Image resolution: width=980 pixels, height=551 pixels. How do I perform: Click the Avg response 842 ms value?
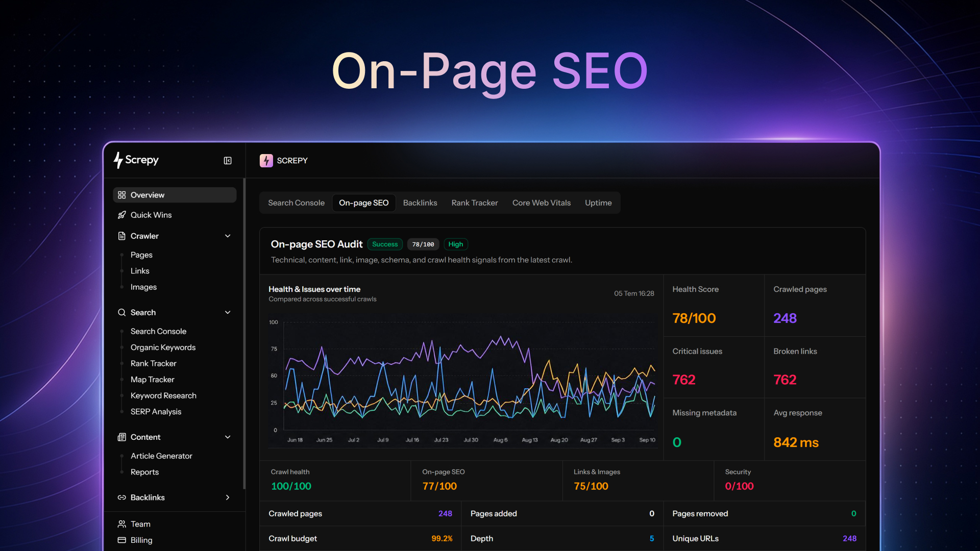click(x=796, y=442)
